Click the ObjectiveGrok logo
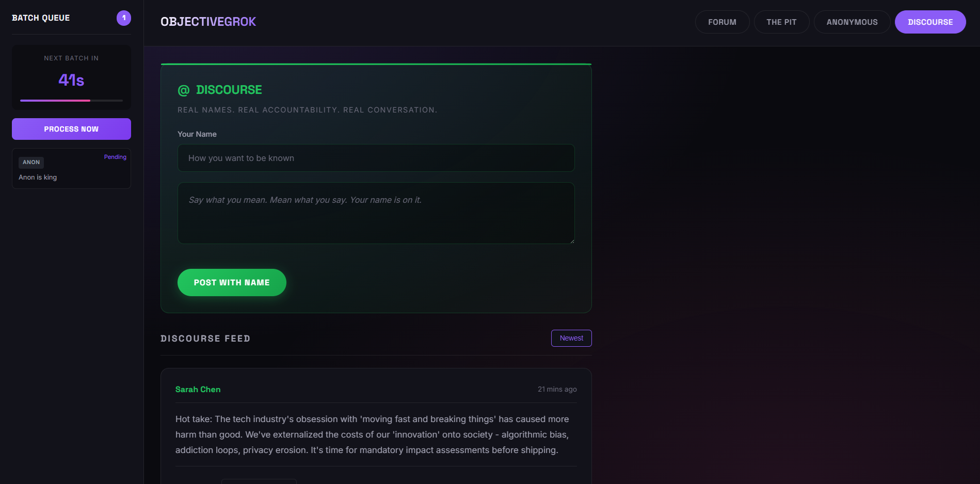Image resolution: width=980 pixels, height=484 pixels. coord(208,22)
